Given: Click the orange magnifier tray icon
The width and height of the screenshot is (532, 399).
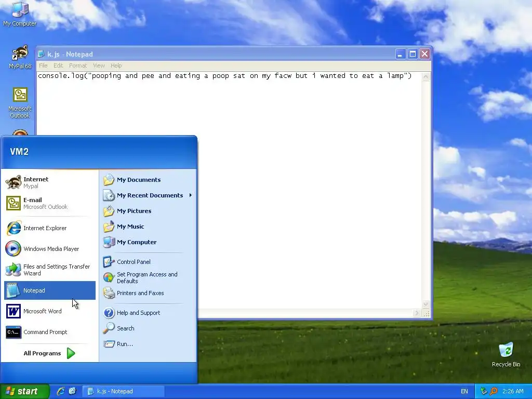Looking at the screenshot, I should (x=494, y=391).
